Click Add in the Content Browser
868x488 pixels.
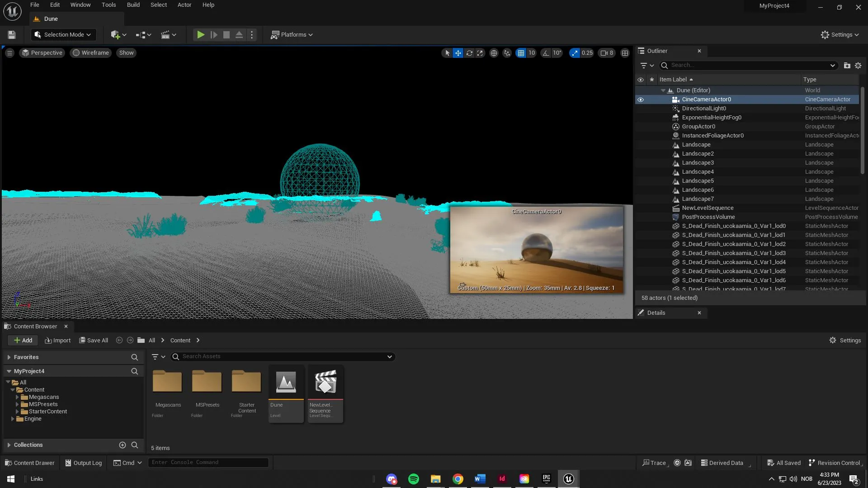tap(23, 341)
